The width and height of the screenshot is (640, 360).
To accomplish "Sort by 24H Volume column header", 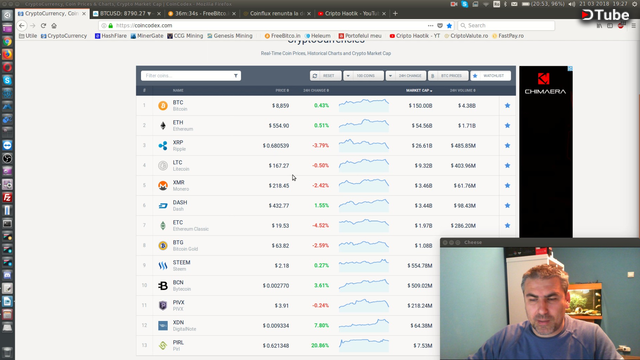I will [x=462, y=90].
